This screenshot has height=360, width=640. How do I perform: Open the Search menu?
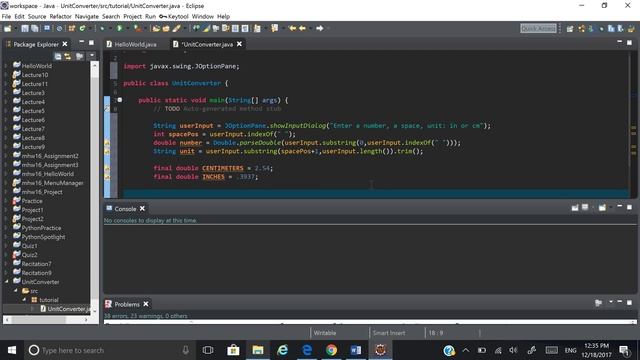(111, 16)
